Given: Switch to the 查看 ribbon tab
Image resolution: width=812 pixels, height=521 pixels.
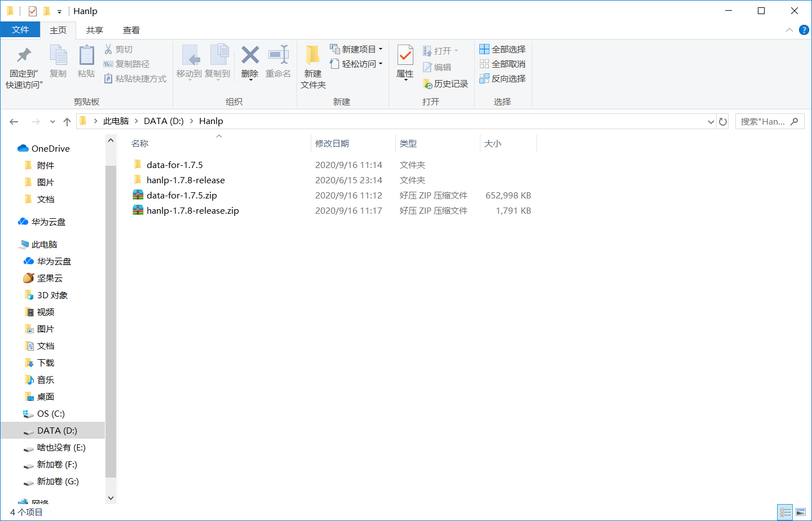Looking at the screenshot, I should tap(131, 30).
